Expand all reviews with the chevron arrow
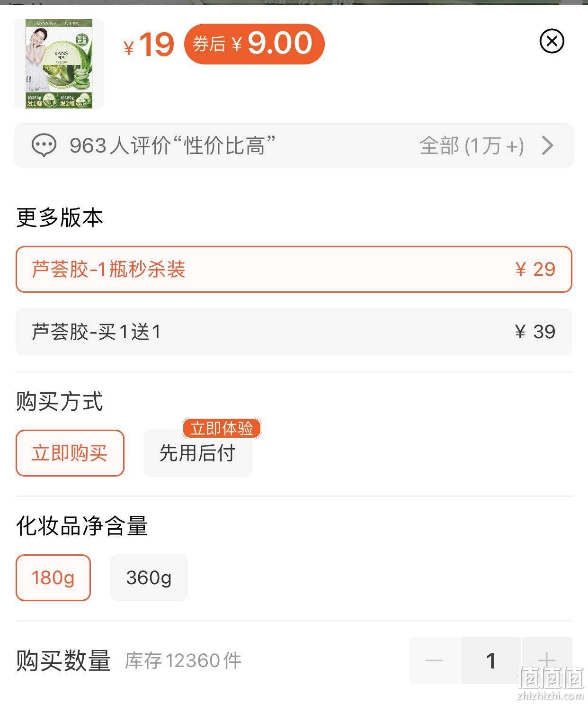This screenshot has height=704, width=588. coord(547,145)
